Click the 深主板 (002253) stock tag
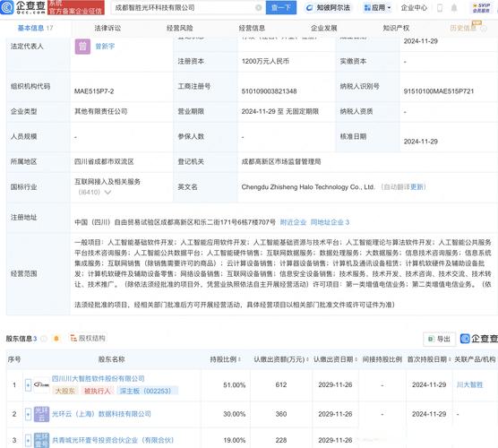498x448 pixels. (x=148, y=391)
